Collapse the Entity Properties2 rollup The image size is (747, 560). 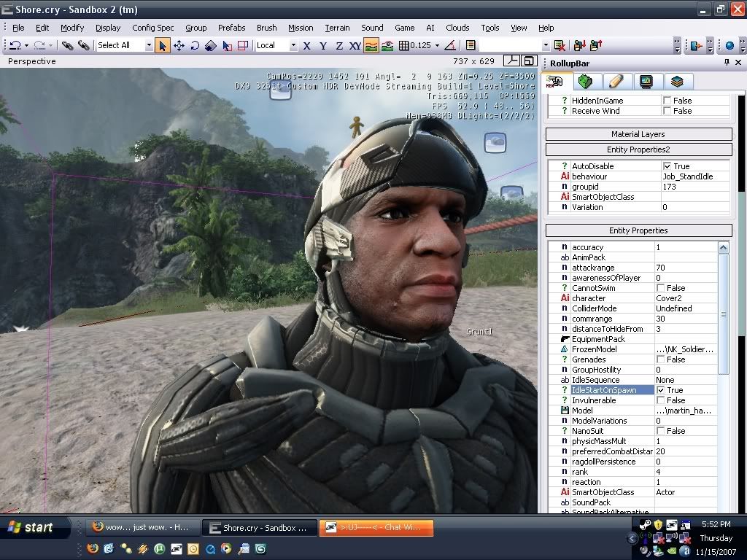(638, 149)
